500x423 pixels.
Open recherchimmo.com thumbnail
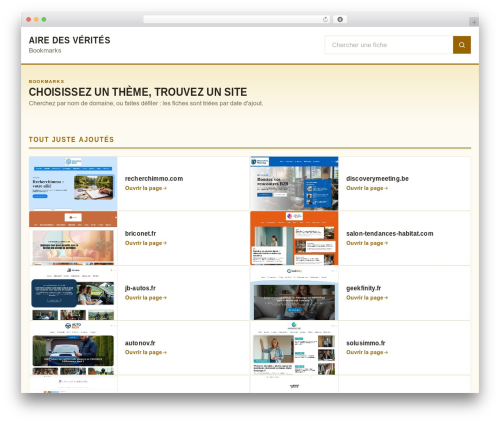tap(73, 183)
